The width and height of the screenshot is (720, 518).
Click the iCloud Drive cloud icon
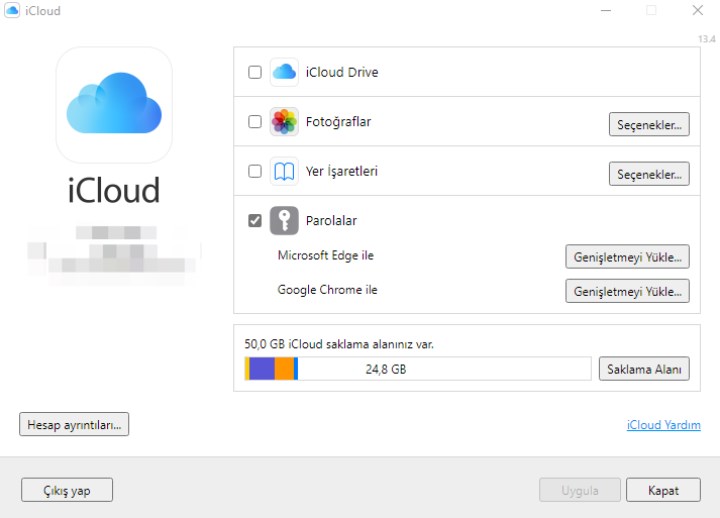tap(284, 72)
